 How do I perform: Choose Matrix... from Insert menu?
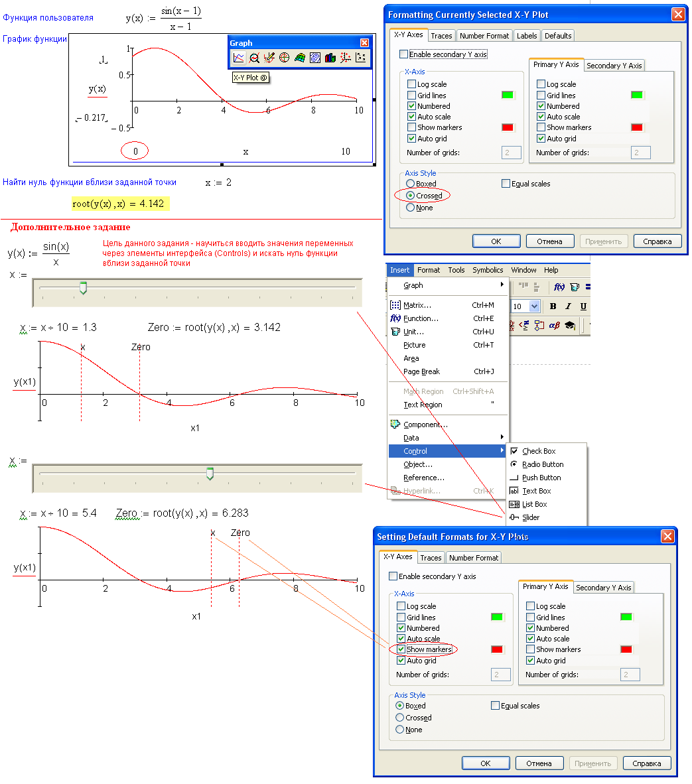point(448,305)
